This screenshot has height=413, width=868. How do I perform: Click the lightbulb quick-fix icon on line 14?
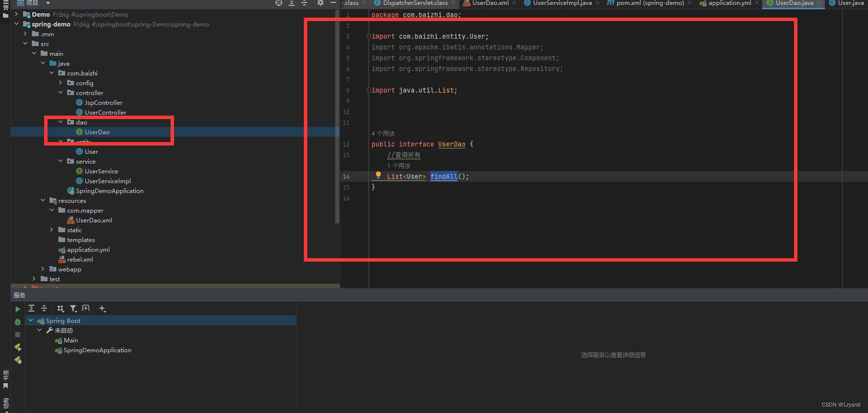click(x=378, y=175)
